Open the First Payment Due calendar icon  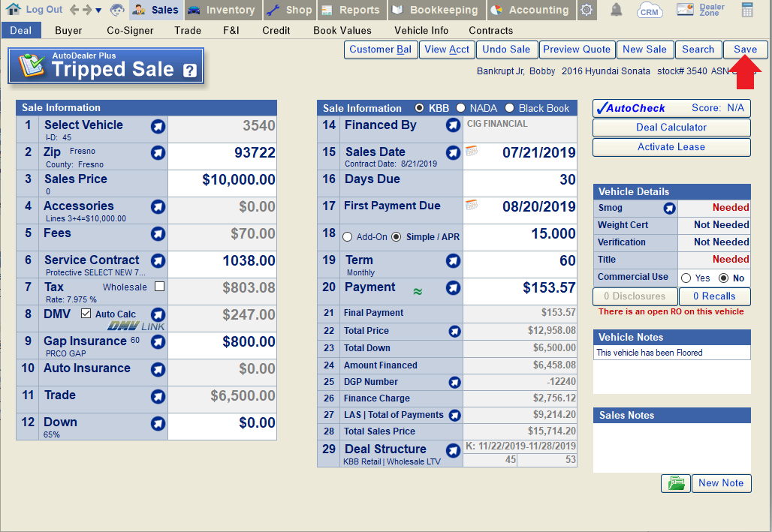[471, 205]
